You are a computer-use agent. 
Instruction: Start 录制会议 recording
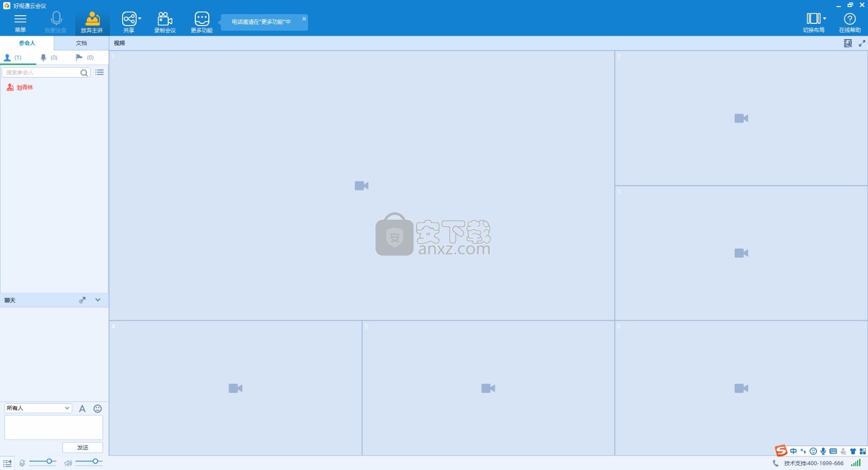(165, 22)
